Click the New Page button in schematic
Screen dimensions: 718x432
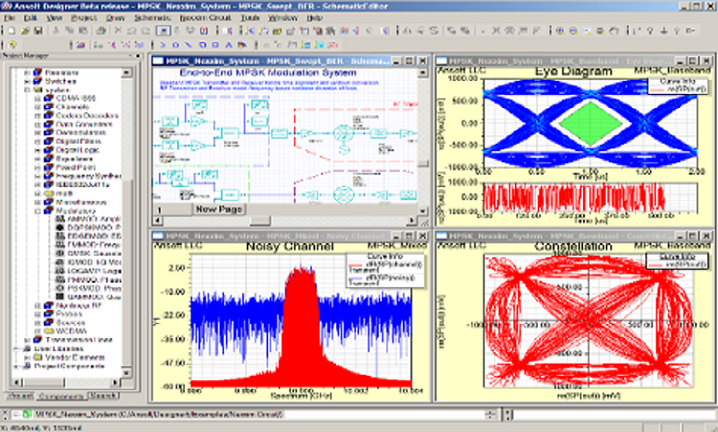[219, 209]
